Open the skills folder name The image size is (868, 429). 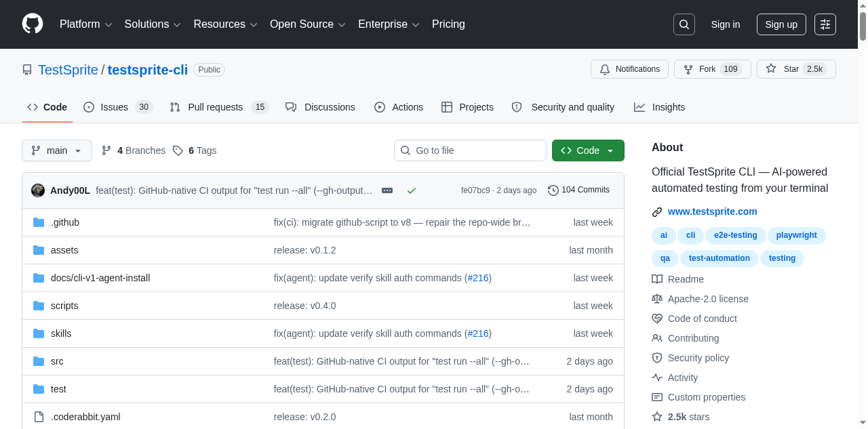point(61,333)
